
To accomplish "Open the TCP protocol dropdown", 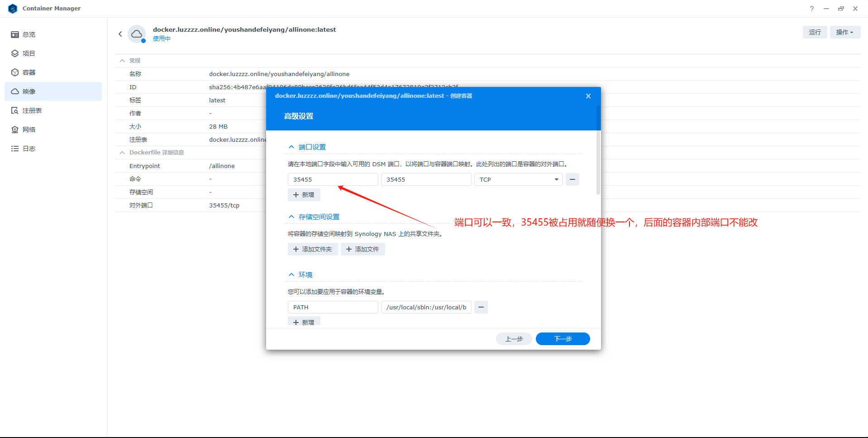I will click(518, 179).
